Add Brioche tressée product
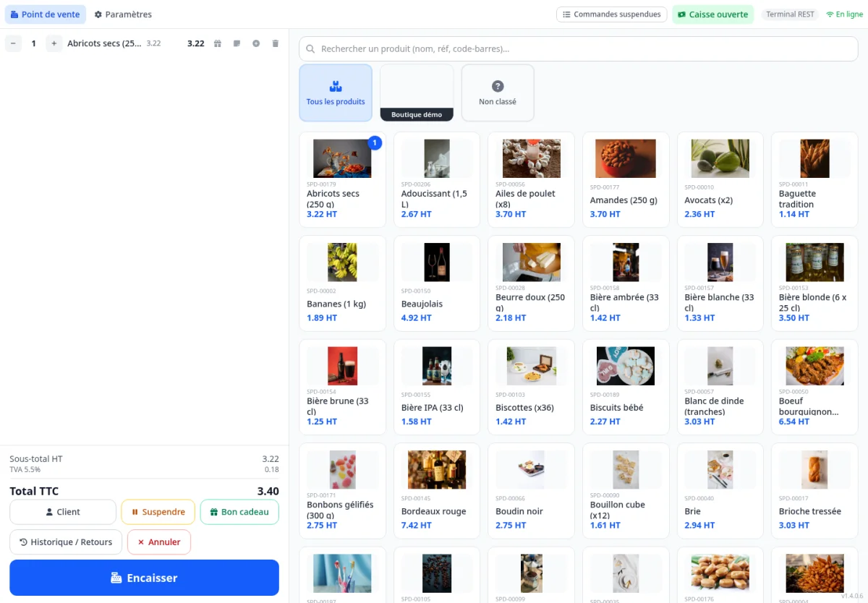Screen dimensions: 868x603 [814, 490]
